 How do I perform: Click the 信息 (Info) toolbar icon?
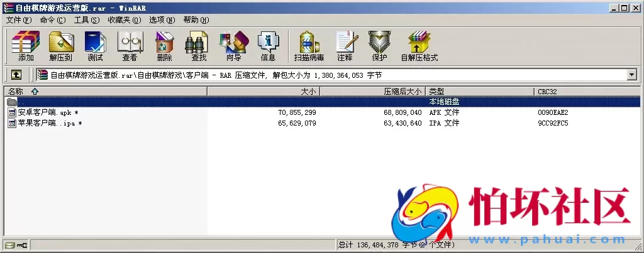tap(268, 46)
